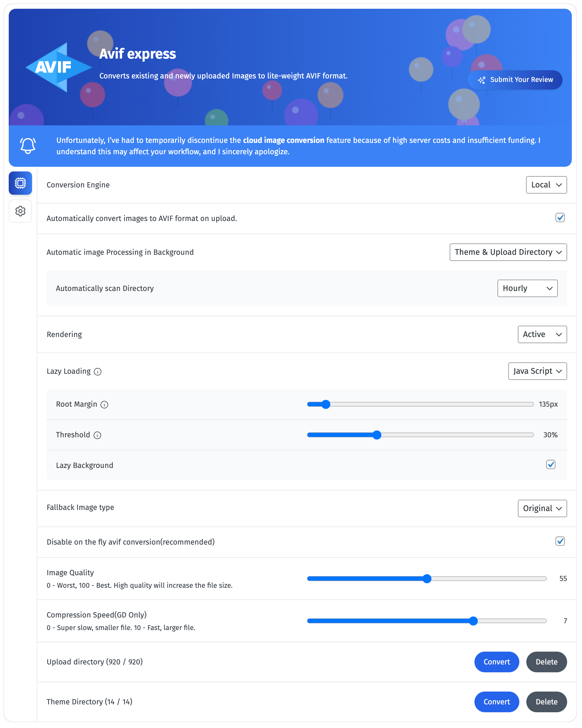
Task: Click the notification bell icon
Action: [28, 145]
